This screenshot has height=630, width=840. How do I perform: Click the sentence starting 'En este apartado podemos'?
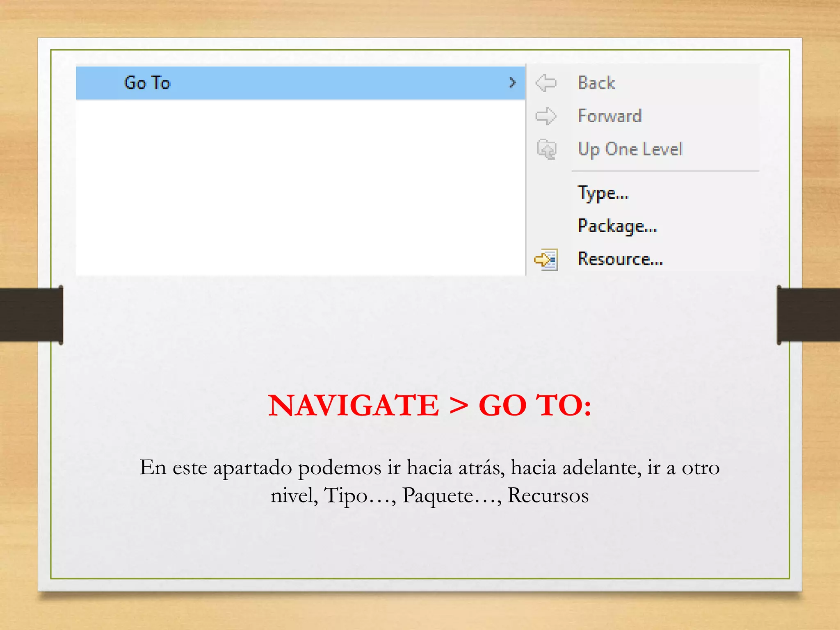429,481
